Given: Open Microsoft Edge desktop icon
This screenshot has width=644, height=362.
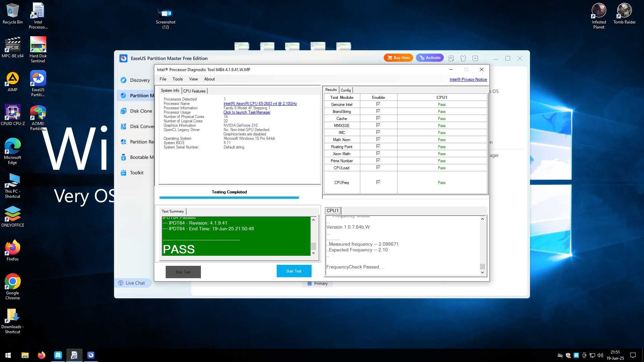Looking at the screenshot, I should click(x=12, y=151).
